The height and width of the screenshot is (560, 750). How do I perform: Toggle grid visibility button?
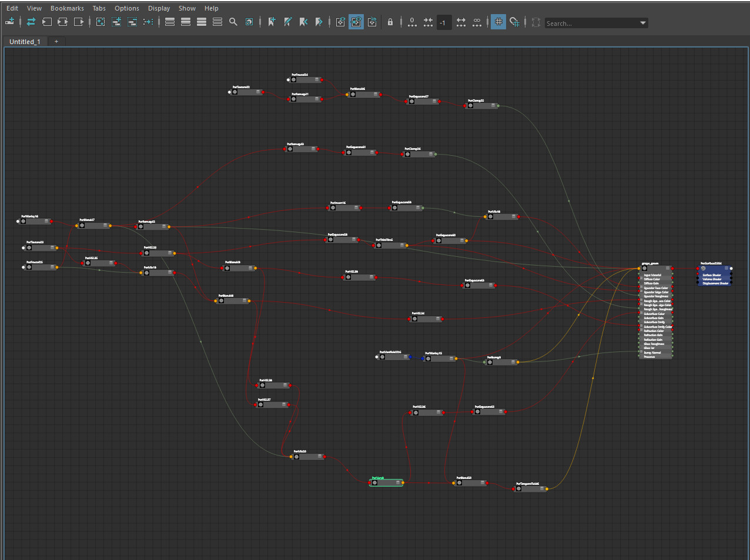(x=498, y=22)
